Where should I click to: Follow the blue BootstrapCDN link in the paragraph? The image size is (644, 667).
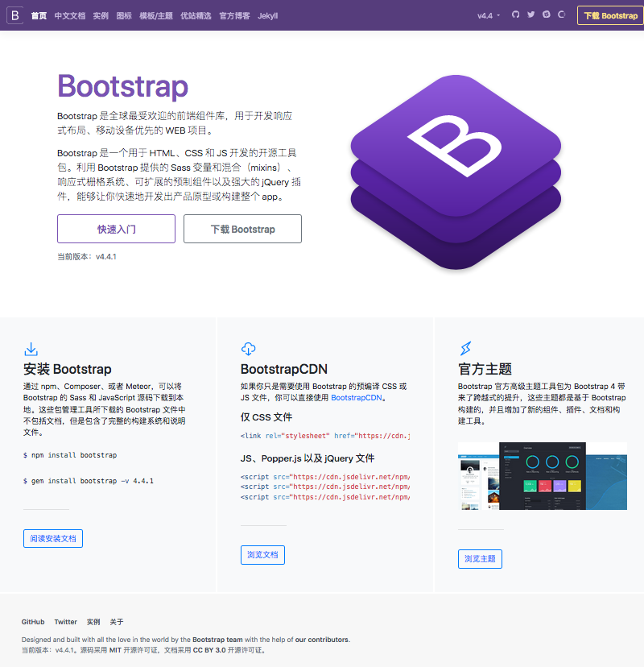point(357,398)
